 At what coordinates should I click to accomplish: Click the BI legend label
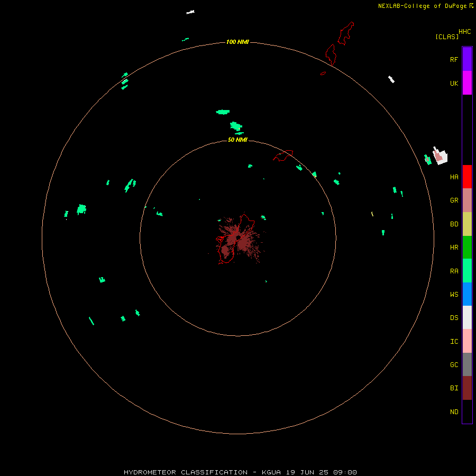pos(454,388)
